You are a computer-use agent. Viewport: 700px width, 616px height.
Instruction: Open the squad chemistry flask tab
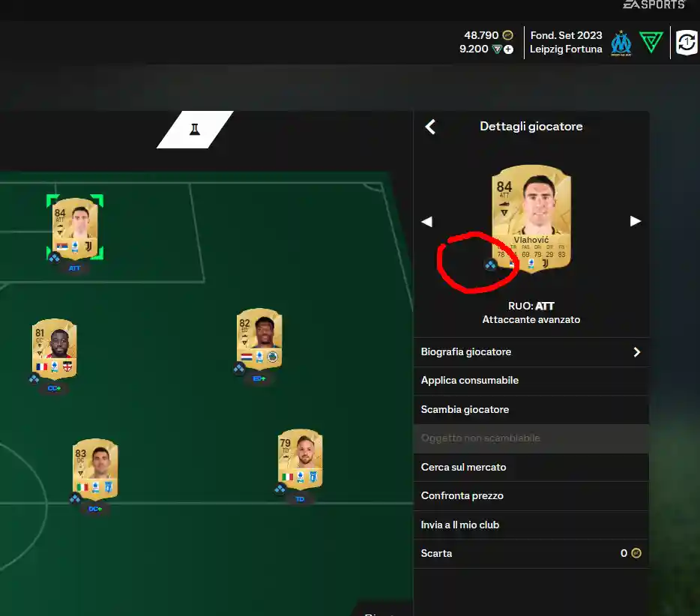click(x=195, y=130)
